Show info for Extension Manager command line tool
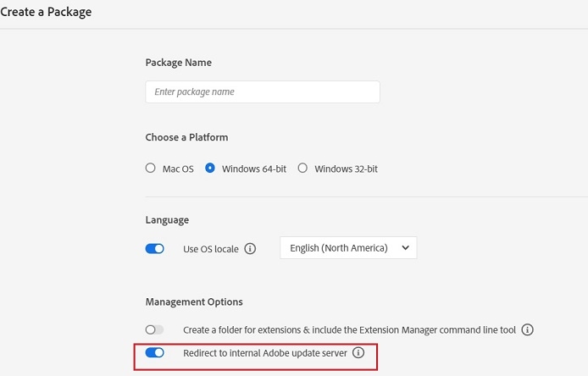The image size is (588, 376). [528, 329]
